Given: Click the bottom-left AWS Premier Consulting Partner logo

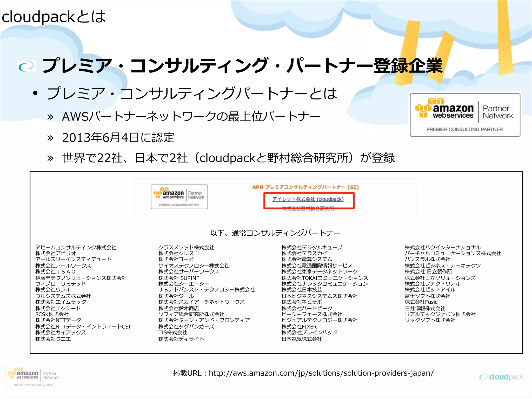Looking at the screenshot, I should [x=34, y=377].
